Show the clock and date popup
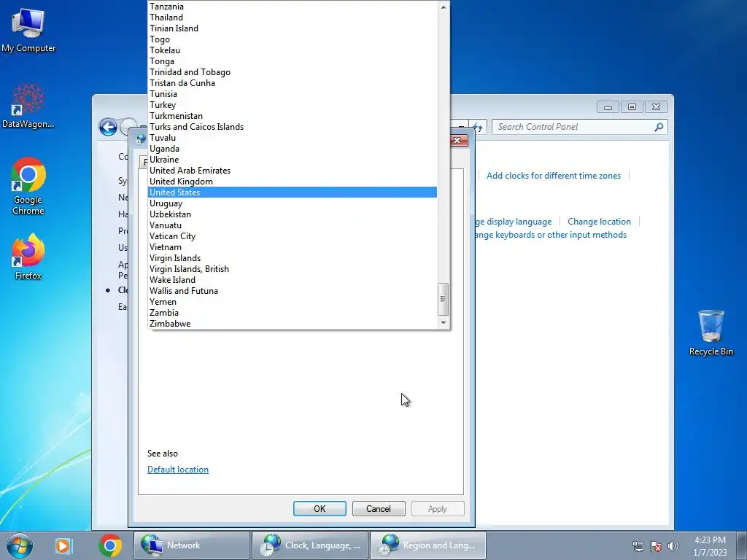747x560 pixels. pos(710,546)
